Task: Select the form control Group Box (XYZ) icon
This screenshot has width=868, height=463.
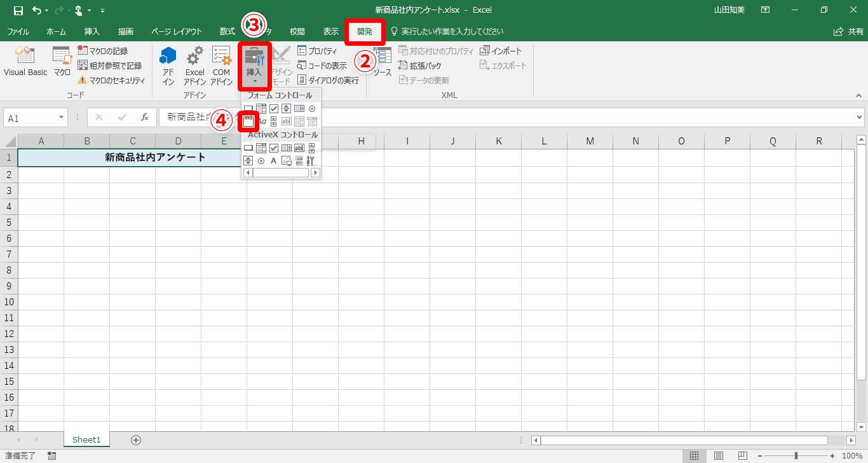Action: point(248,121)
